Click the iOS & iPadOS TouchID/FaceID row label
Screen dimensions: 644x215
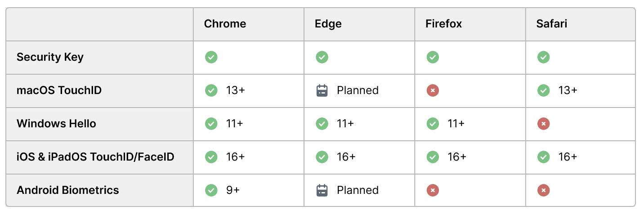95,157
